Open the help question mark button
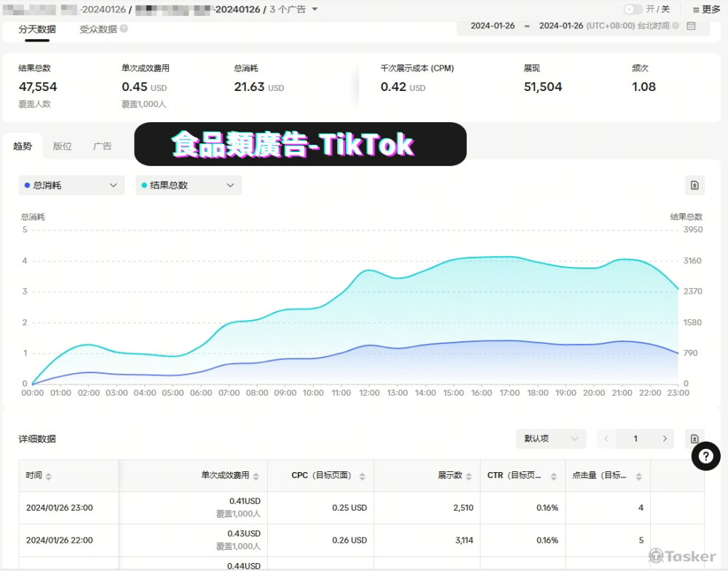Image resolution: width=728 pixels, height=571 pixels. pyautogui.click(x=705, y=456)
